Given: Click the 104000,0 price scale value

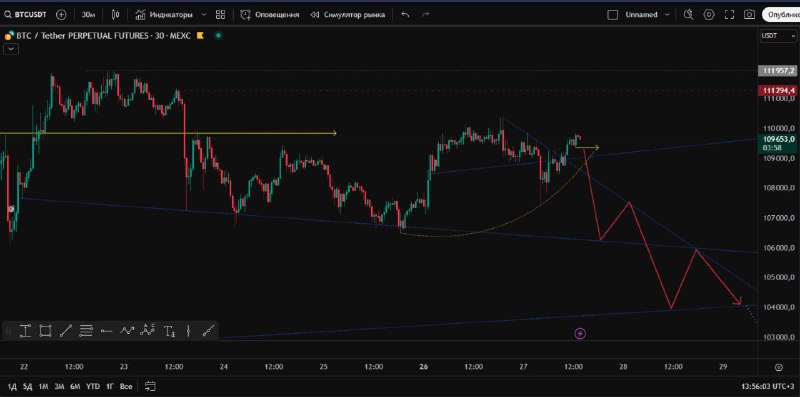Looking at the screenshot, I should click(x=779, y=307).
